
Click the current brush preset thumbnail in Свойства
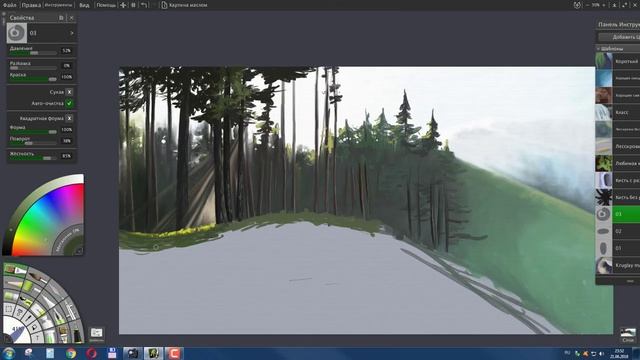point(17,33)
